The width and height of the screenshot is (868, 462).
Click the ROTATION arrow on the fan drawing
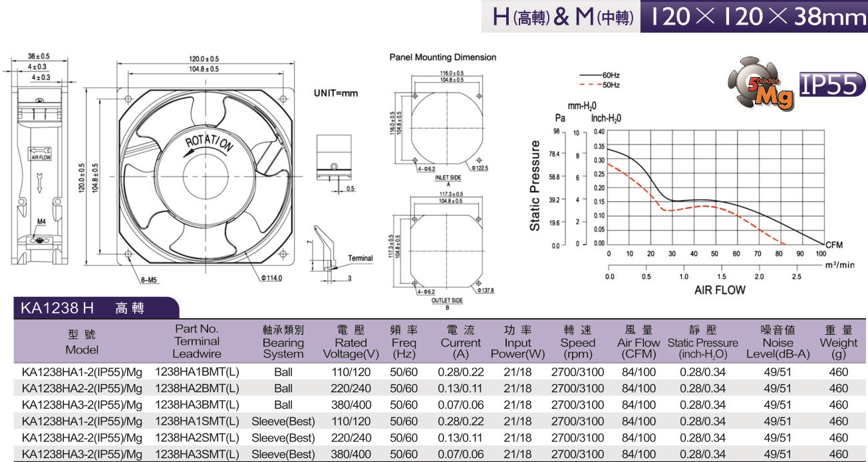tap(209, 142)
